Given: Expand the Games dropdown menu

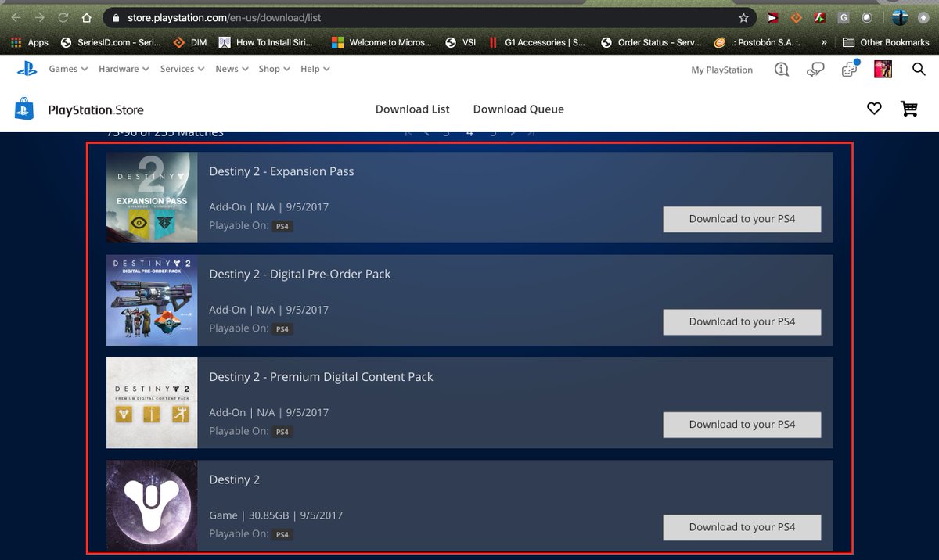Looking at the screenshot, I should point(68,69).
